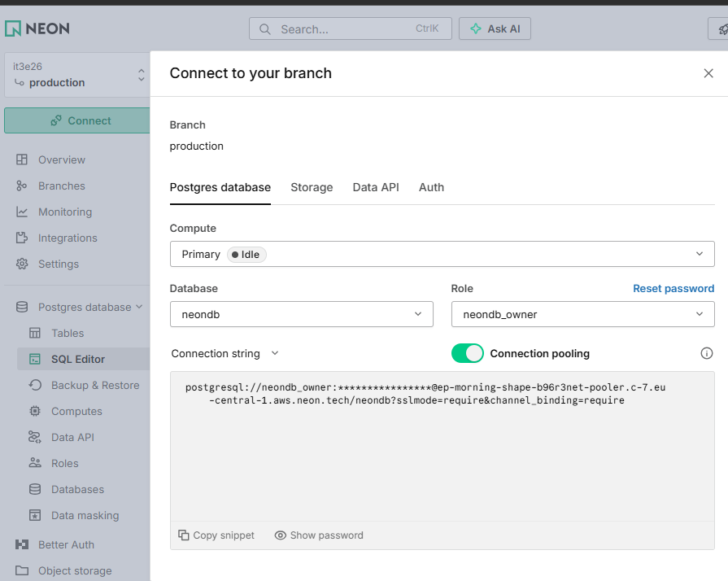
Task: Close the Connect to your branch dialog
Action: tap(708, 73)
